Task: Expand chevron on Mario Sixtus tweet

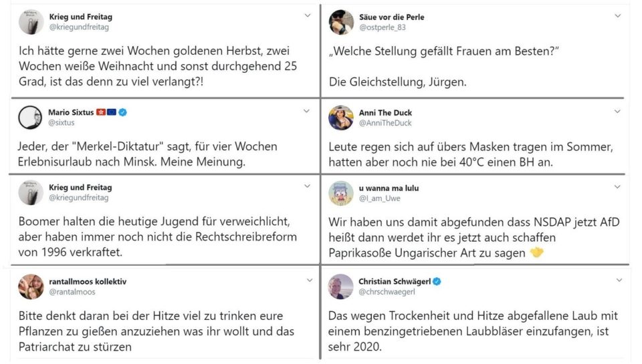Action: [306, 112]
